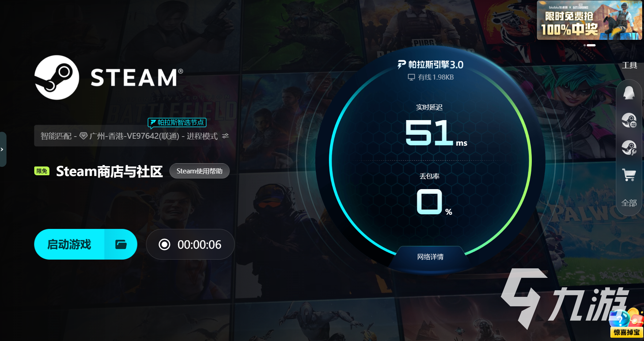644x341 pixels.
Task: Open the QQ penguin tool icon
Action: point(629,93)
